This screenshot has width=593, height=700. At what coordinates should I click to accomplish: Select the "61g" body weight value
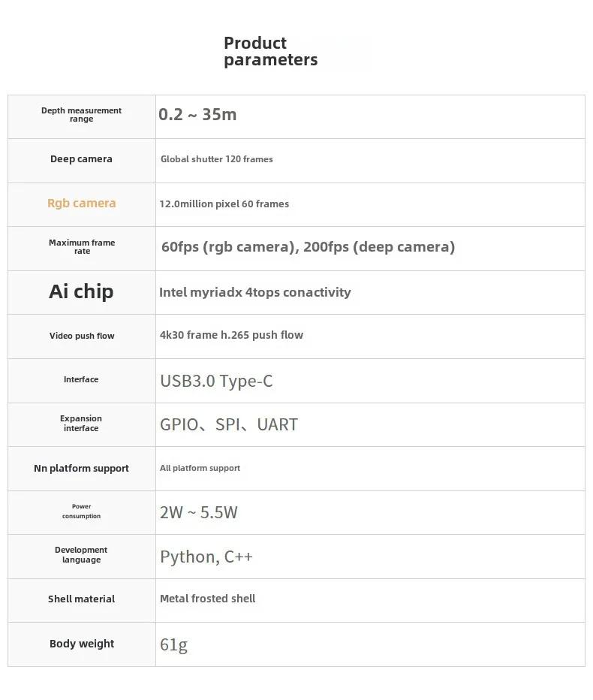pos(173,644)
